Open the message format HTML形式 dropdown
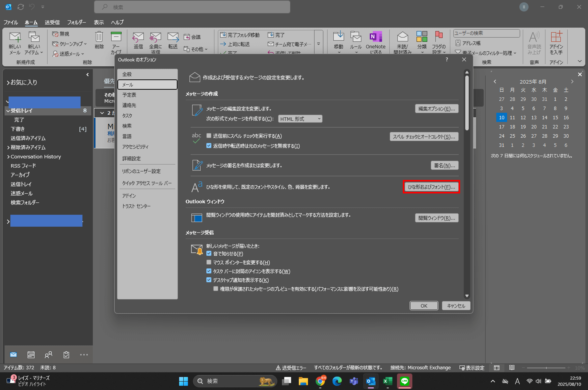 [300, 119]
